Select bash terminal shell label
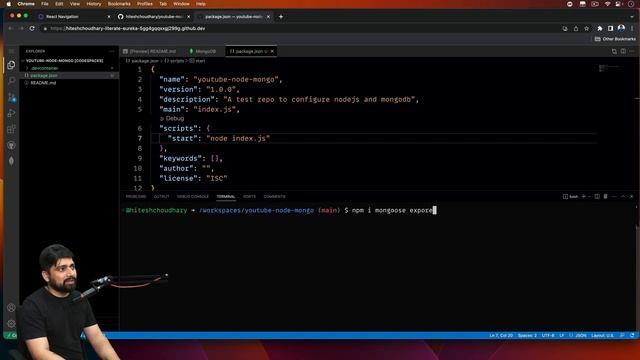The width and height of the screenshot is (640, 360). 571,197
